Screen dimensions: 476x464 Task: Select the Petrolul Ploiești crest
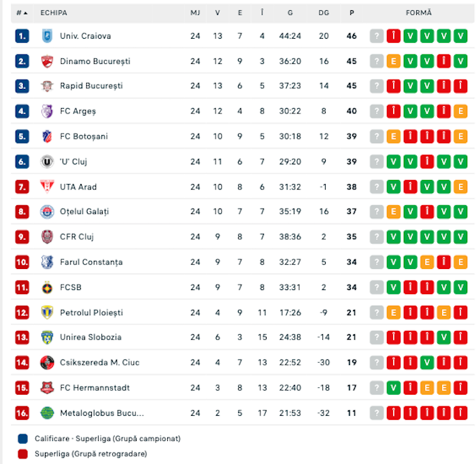point(47,313)
